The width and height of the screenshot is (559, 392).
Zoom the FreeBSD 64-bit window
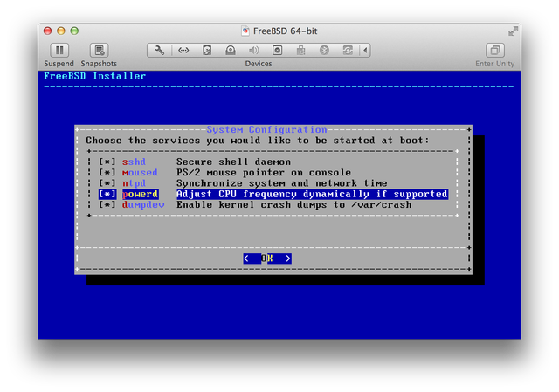tap(74, 31)
